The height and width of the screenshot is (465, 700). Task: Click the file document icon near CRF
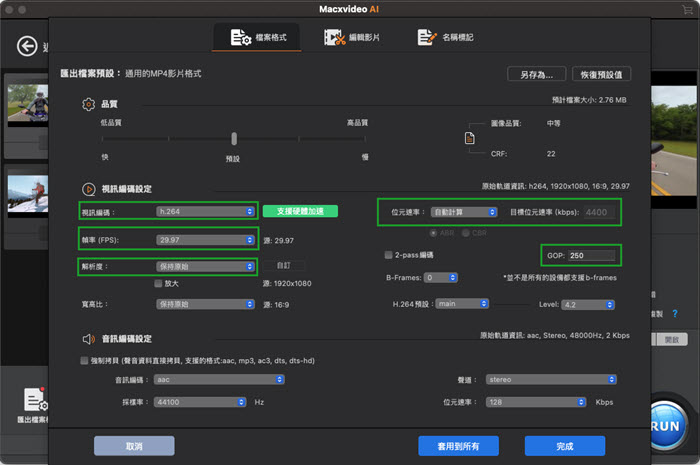(x=470, y=138)
